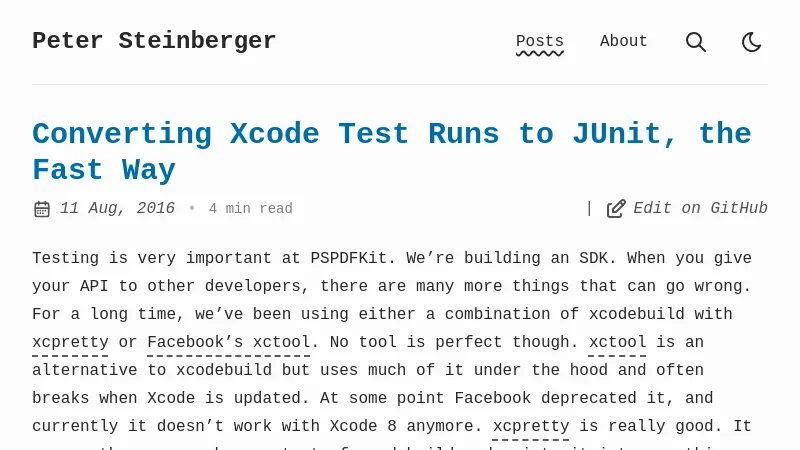Screen dimensions: 800x450
Task: Open the xcpretty link before "or Facebook's"
Action: 70,342
